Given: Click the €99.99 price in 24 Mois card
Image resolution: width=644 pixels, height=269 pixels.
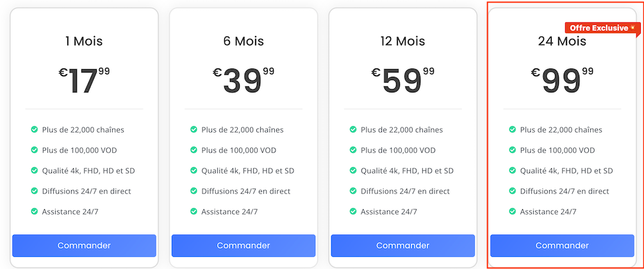Looking at the screenshot, I should point(562,81).
